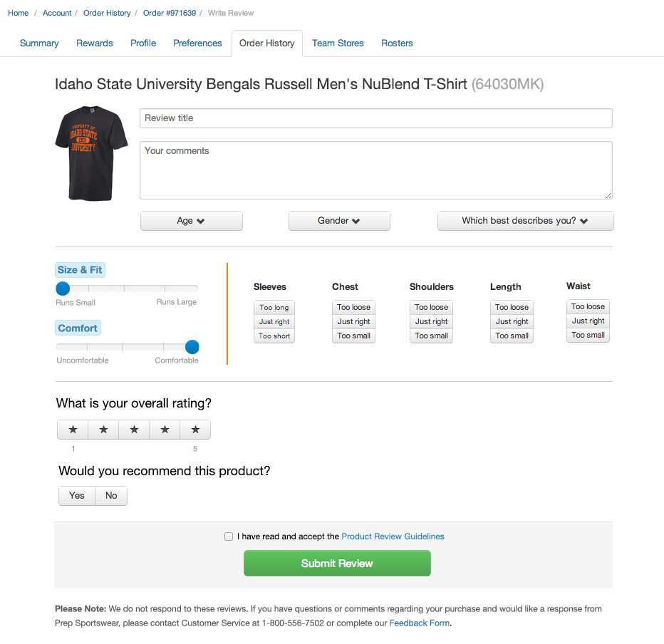This screenshot has width=664, height=644.
Task: Choose the fourth star rating
Action: (165, 430)
